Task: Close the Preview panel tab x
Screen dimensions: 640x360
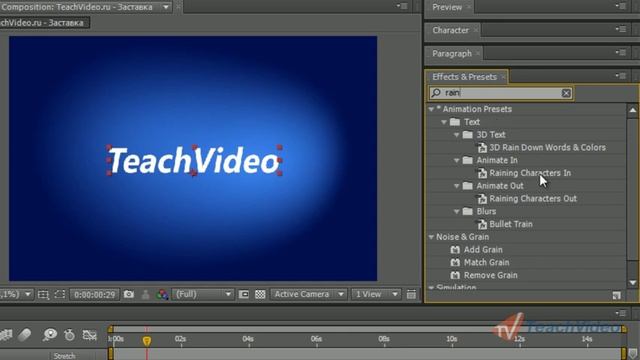Action: pyautogui.click(x=469, y=7)
